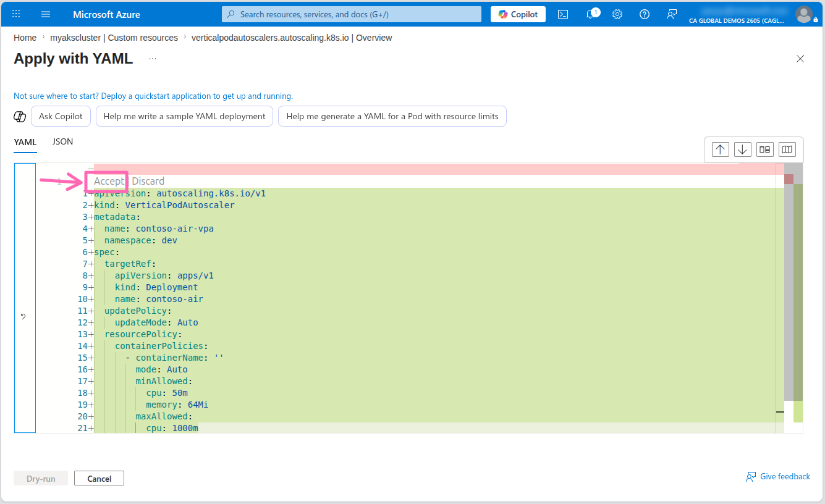The image size is (825, 504).
Task: Open portal settings gear
Action: (617, 14)
